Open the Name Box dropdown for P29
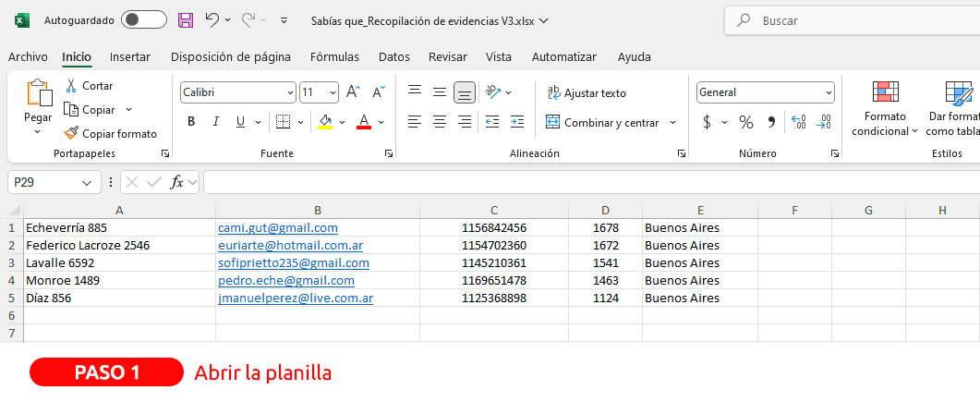Image resolution: width=980 pixels, height=414 pixels. tap(88, 183)
